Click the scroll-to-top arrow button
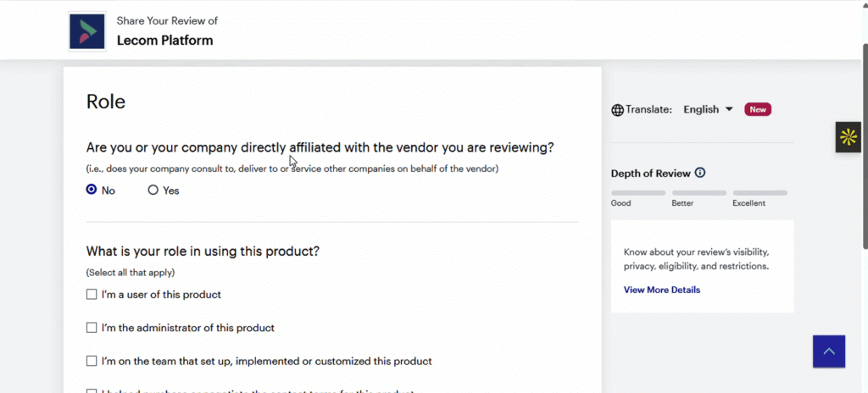The height and width of the screenshot is (393, 868). [828, 351]
